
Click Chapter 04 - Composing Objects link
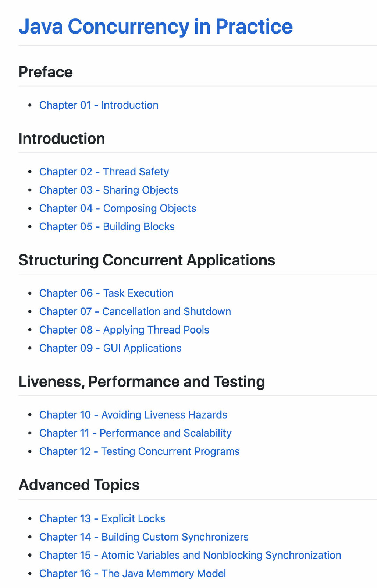coord(117,208)
